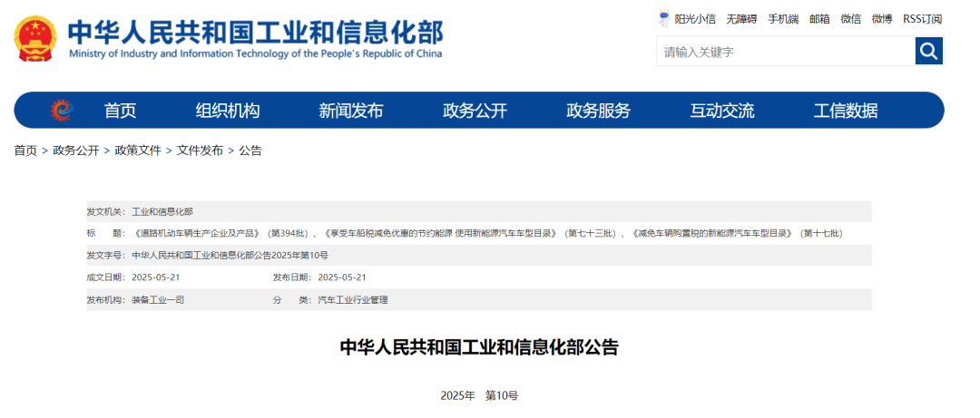This screenshot has height=418, width=980.
Task: Click the national emblem logo
Action: coord(35,38)
